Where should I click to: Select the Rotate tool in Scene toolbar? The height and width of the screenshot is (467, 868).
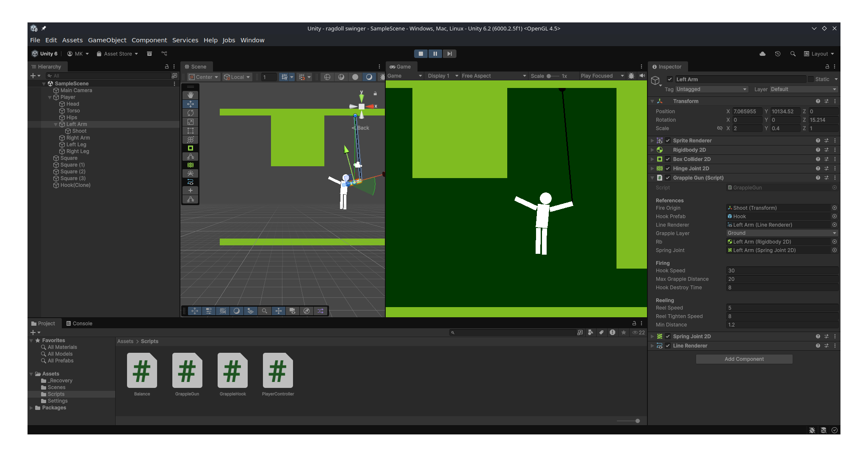191,113
